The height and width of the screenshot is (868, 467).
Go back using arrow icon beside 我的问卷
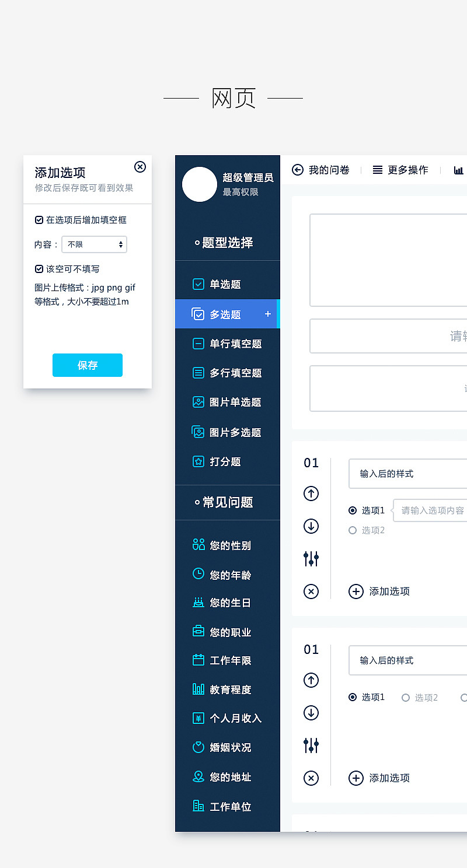pyautogui.click(x=298, y=170)
